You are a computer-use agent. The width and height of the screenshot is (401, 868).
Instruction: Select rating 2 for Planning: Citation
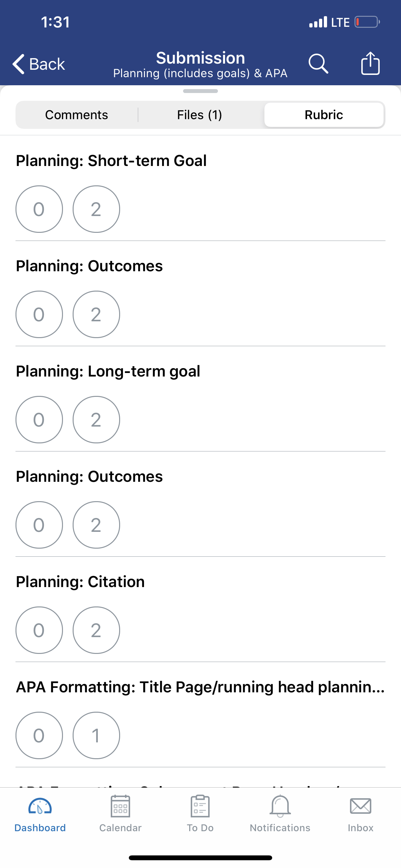96,630
